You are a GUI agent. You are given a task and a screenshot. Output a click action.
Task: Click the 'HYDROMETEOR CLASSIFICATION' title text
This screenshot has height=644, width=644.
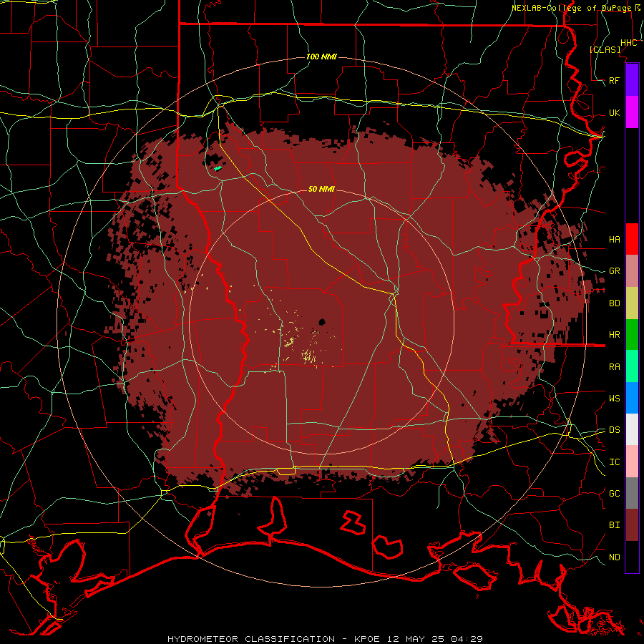click(x=251, y=639)
